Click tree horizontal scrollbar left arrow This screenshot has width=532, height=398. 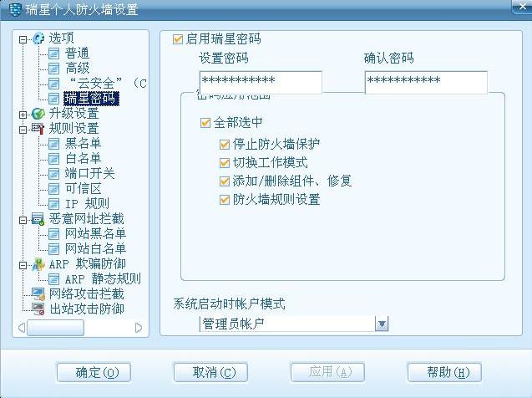coord(22,328)
